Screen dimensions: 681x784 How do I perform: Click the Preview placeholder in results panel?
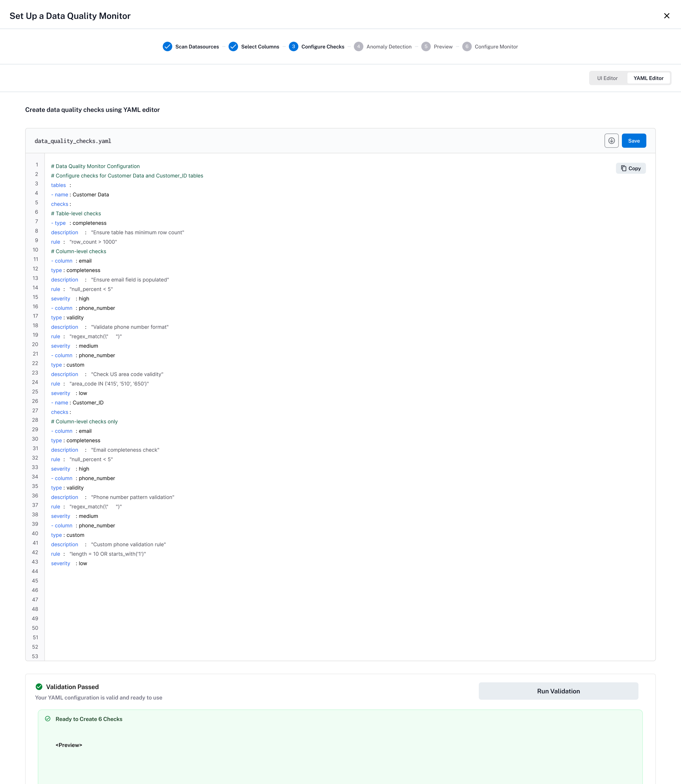(69, 745)
